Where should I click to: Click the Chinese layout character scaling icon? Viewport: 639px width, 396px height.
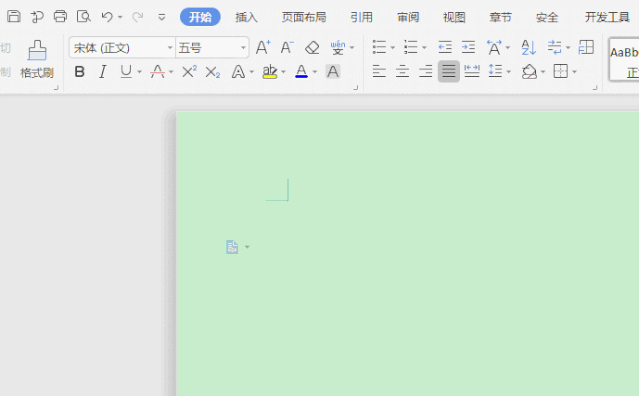[494, 48]
